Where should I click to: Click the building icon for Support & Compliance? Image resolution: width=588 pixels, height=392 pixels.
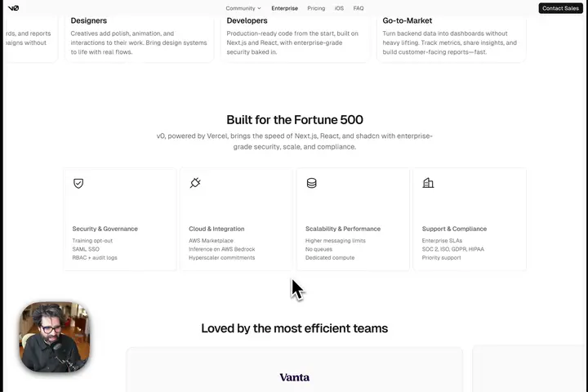coord(428,183)
